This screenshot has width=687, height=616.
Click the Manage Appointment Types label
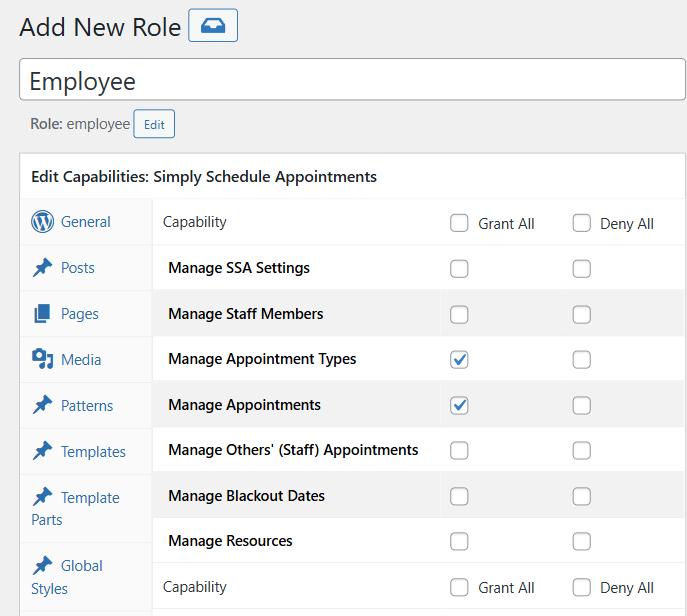(262, 359)
